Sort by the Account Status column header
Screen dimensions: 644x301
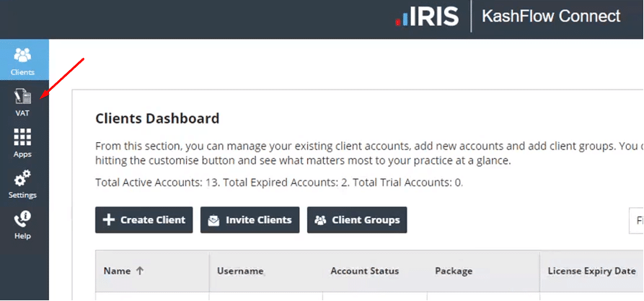364,271
